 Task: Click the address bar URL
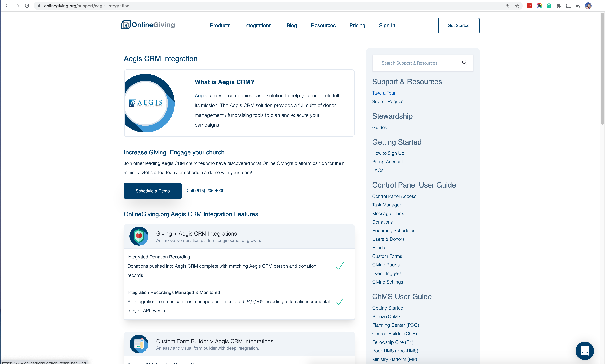point(86,6)
